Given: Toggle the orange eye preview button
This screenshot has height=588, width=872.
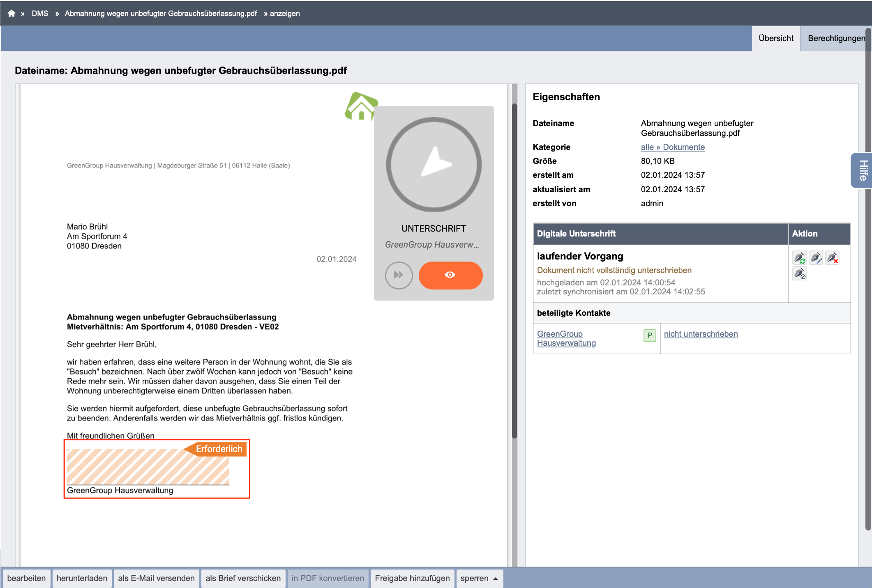Looking at the screenshot, I should [450, 275].
